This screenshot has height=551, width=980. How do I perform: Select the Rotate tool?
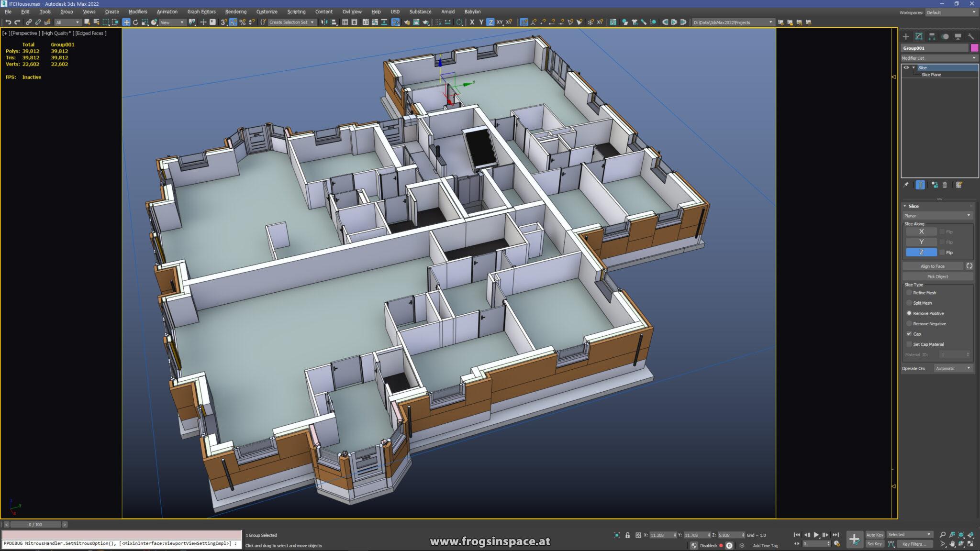pyautogui.click(x=135, y=22)
